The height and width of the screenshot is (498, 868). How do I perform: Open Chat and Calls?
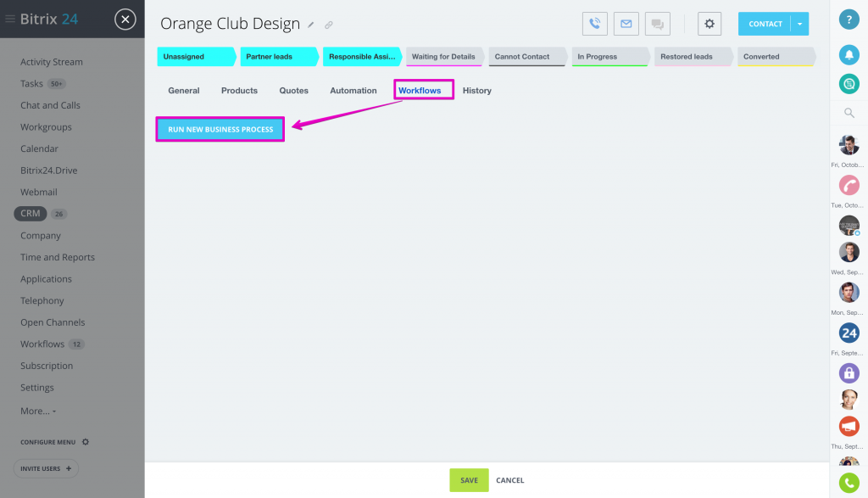(x=50, y=105)
